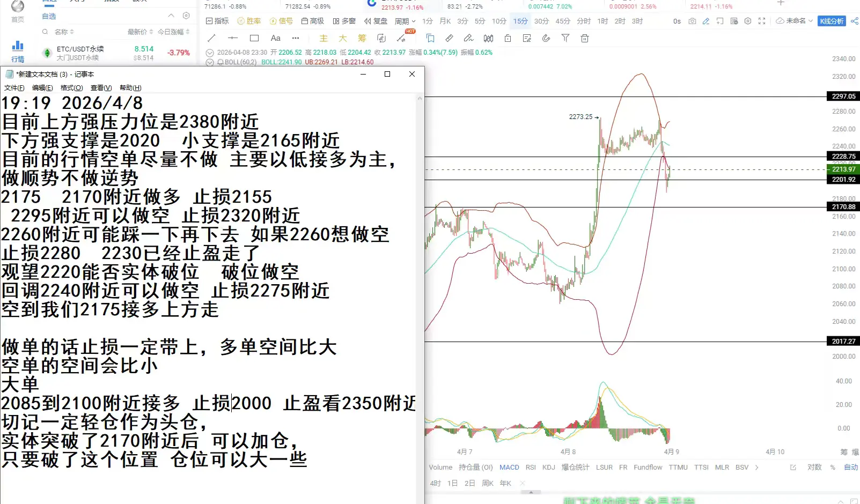Click the 大 large-order indicator icon
Image resolution: width=860 pixels, height=504 pixels.
343,38
